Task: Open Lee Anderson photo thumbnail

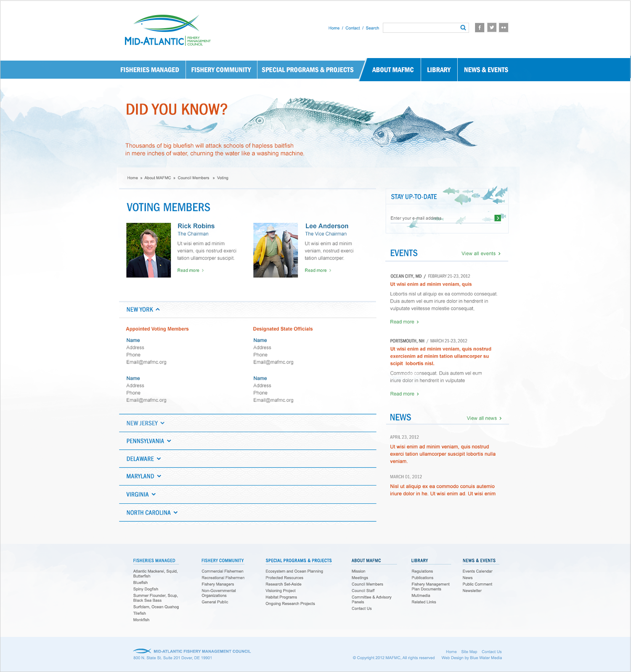Action: point(276,250)
